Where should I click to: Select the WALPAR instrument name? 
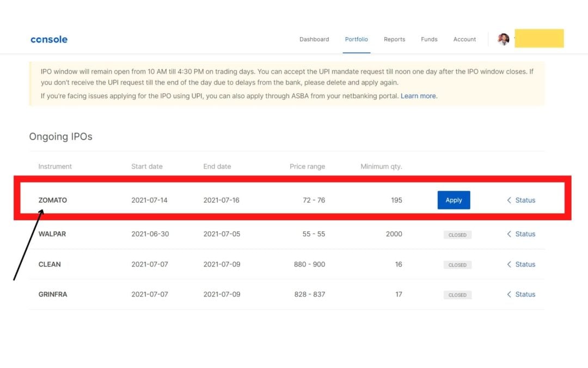coord(52,234)
